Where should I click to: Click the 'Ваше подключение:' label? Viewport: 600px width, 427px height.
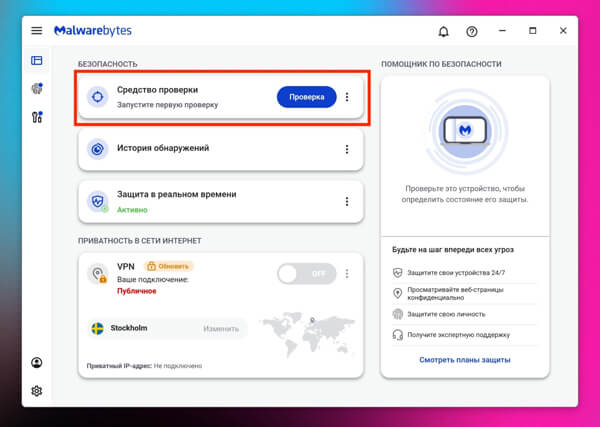153,280
